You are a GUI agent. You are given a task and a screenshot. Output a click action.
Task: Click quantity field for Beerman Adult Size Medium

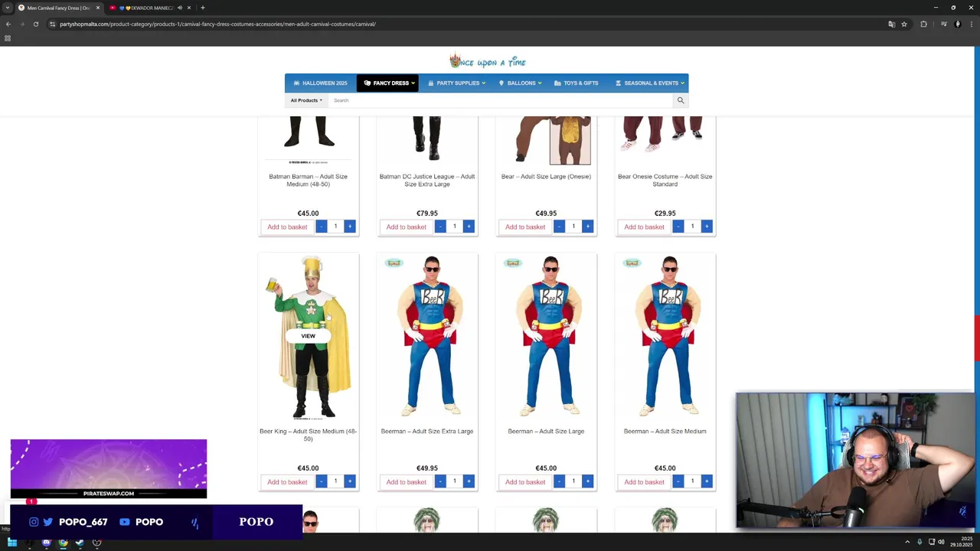(x=692, y=481)
